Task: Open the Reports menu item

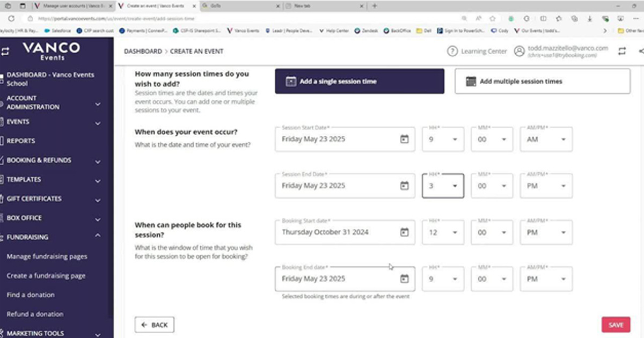Action: (x=21, y=141)
